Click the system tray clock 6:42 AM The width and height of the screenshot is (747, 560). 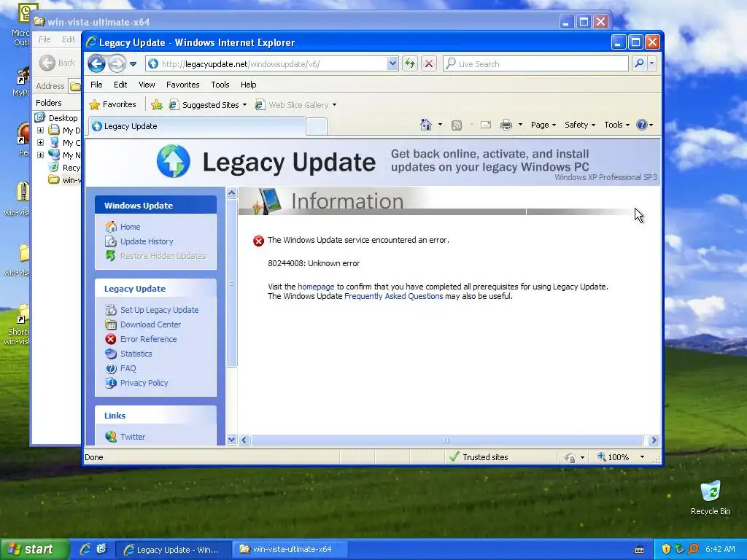tap(720, 549)
